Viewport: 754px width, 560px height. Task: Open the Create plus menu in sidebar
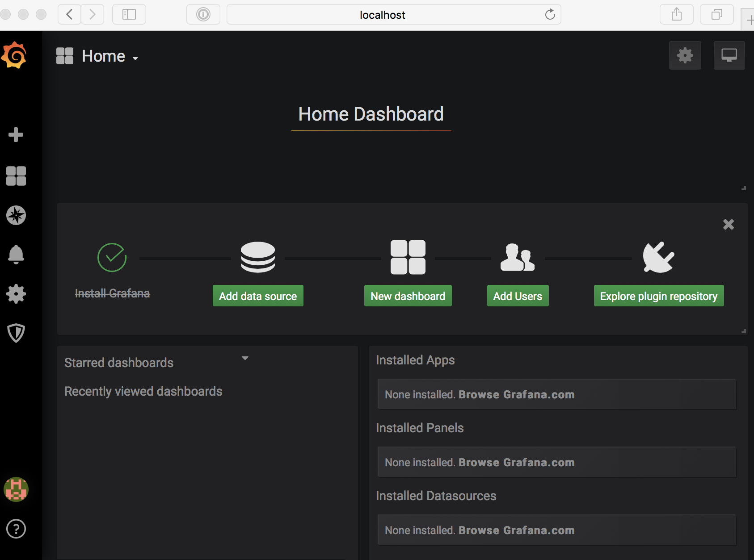[16, 134]
